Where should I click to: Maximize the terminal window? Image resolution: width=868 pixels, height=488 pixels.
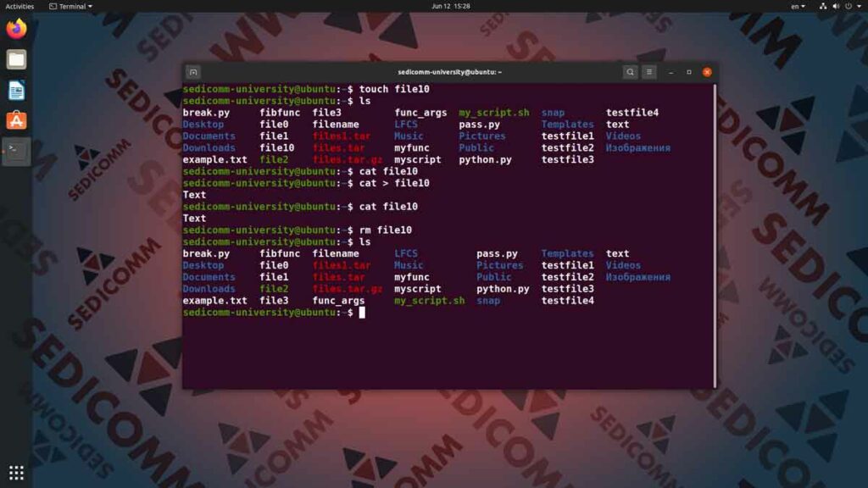coord(688,72)
